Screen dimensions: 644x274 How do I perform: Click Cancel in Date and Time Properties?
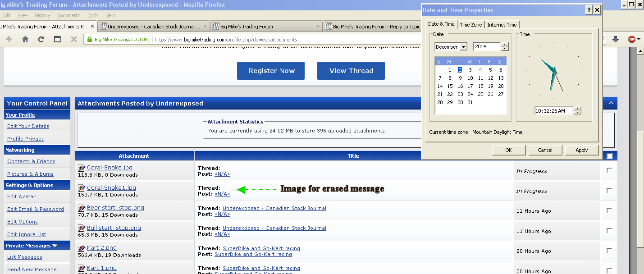click(545, 150)
